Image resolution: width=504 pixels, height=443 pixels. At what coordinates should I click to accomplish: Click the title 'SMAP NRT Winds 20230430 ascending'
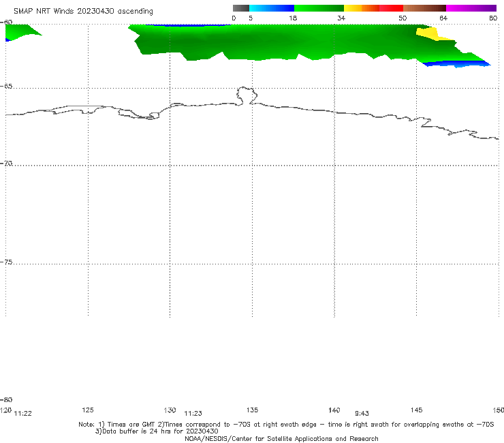click(83, 11)
